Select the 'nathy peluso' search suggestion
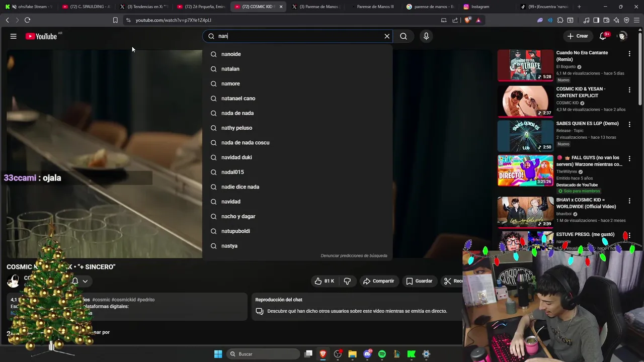Viewport: 644px width, 362px height. [297, 128]
